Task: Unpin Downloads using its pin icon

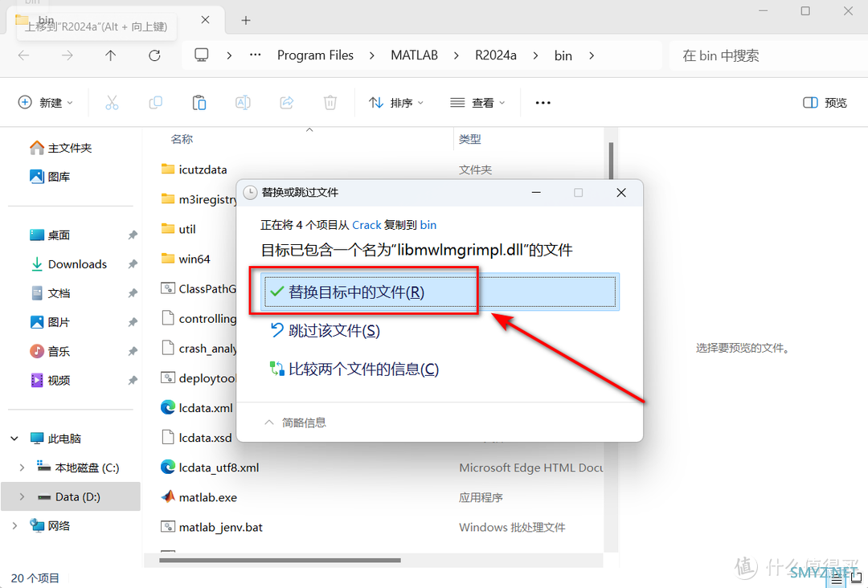Action: [x=133, y=263]
